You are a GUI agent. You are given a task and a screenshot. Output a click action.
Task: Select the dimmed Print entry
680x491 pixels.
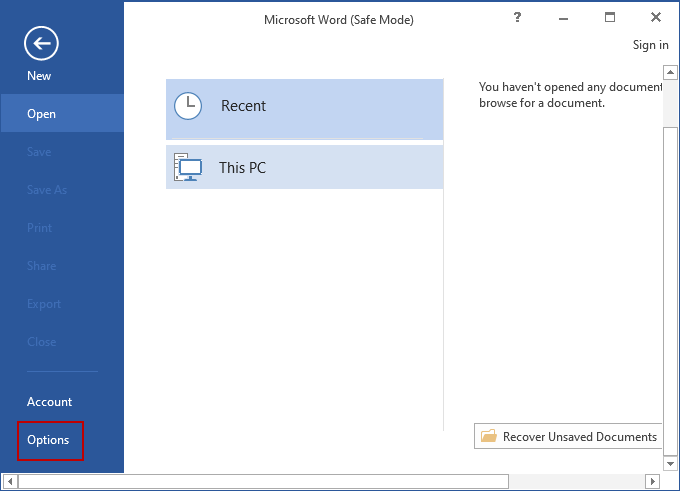pyautogui.click(x=39, y=228)
